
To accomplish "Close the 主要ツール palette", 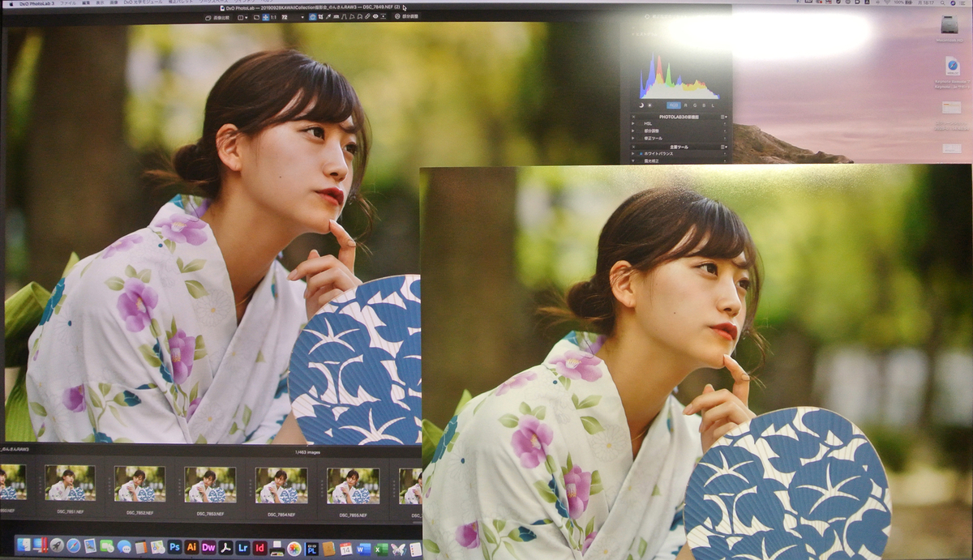I will point(633,147).
